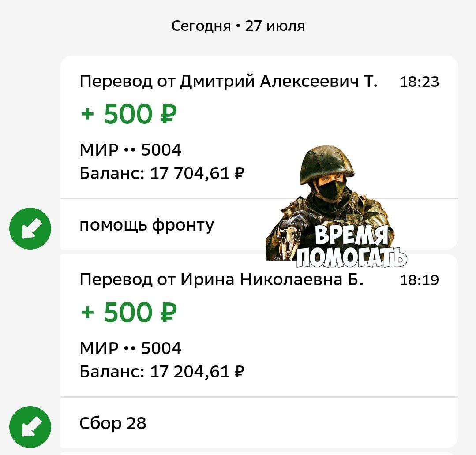
Task: Select the second + 500 ₽ amount
Action: coord(129,312)
